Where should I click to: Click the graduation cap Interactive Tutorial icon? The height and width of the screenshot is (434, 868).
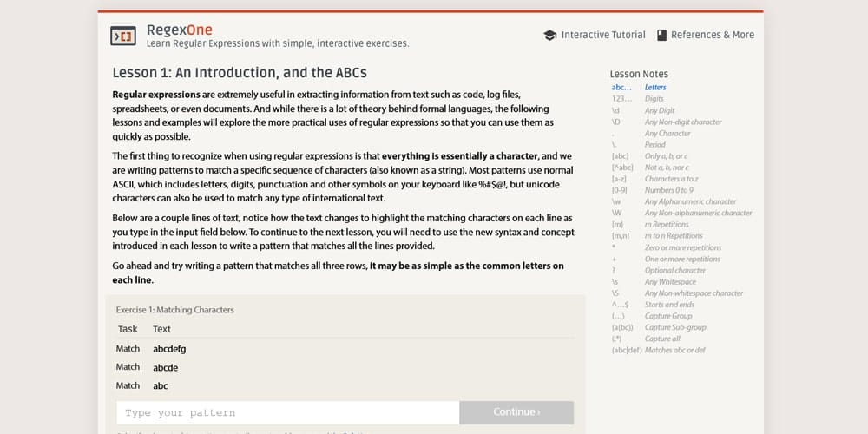click(x=549, y=35)
